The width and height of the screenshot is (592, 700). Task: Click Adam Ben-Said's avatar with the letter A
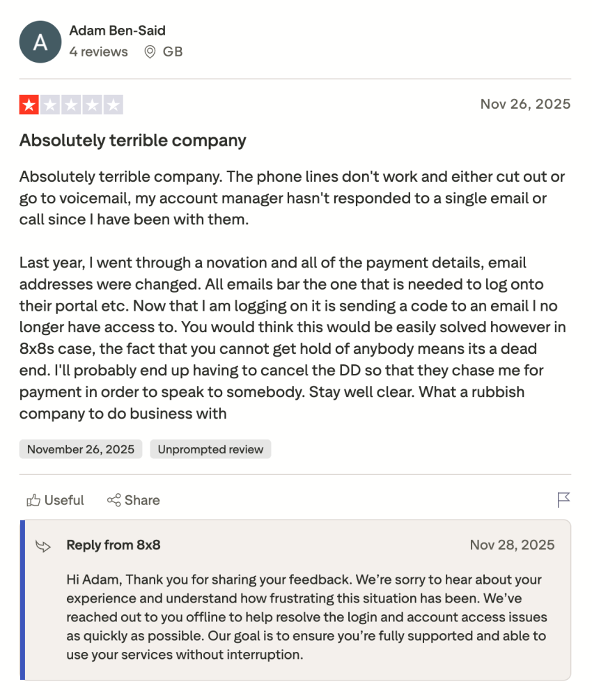pyautogui.click(x=40, y=42)
